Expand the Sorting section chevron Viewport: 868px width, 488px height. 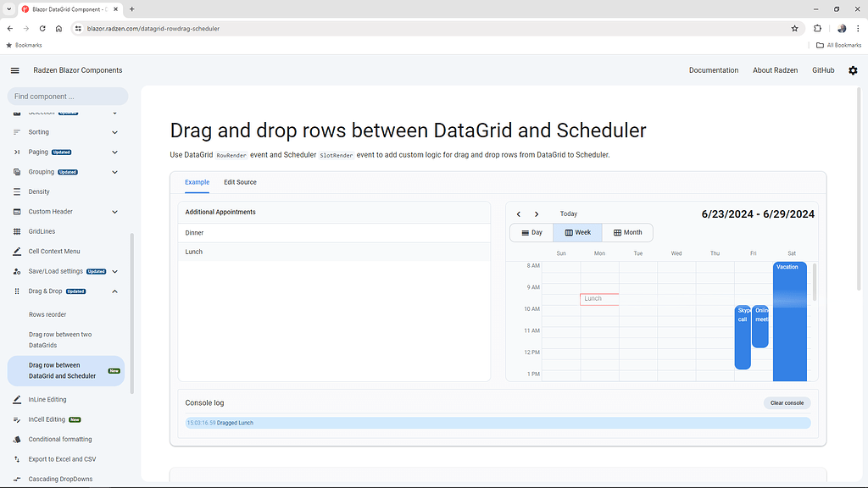[114, 132]
